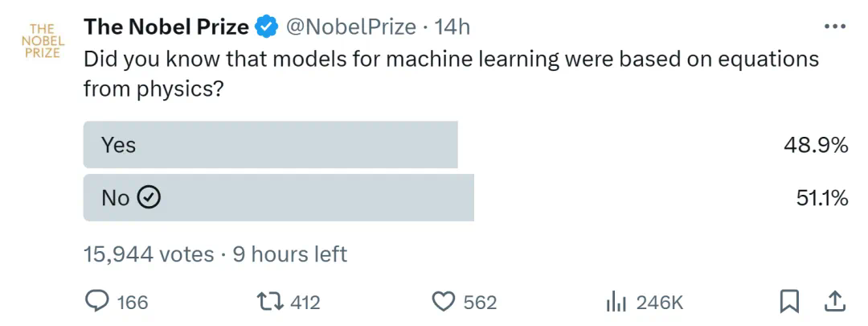Like the tweet with heart icon
This screenshot has height=326, width=868.
(444, 301)
